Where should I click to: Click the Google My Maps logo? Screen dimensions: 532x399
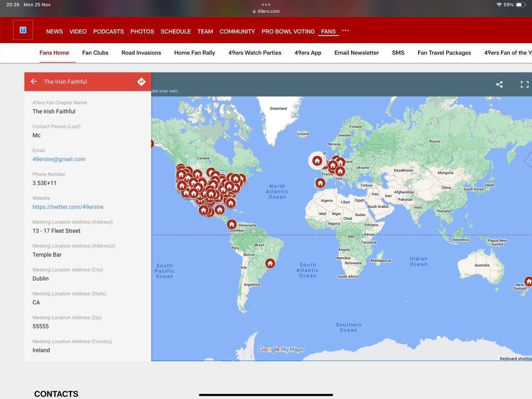point(281,349)
